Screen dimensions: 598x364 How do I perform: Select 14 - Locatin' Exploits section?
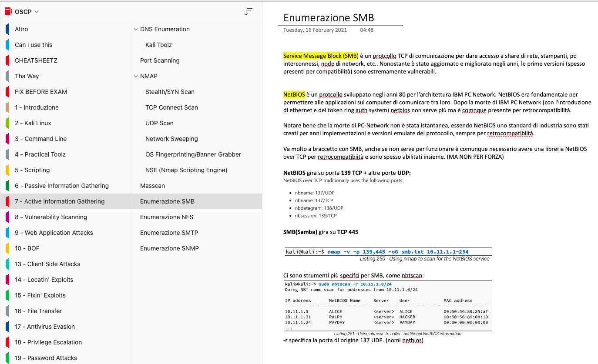pos(66,280)
